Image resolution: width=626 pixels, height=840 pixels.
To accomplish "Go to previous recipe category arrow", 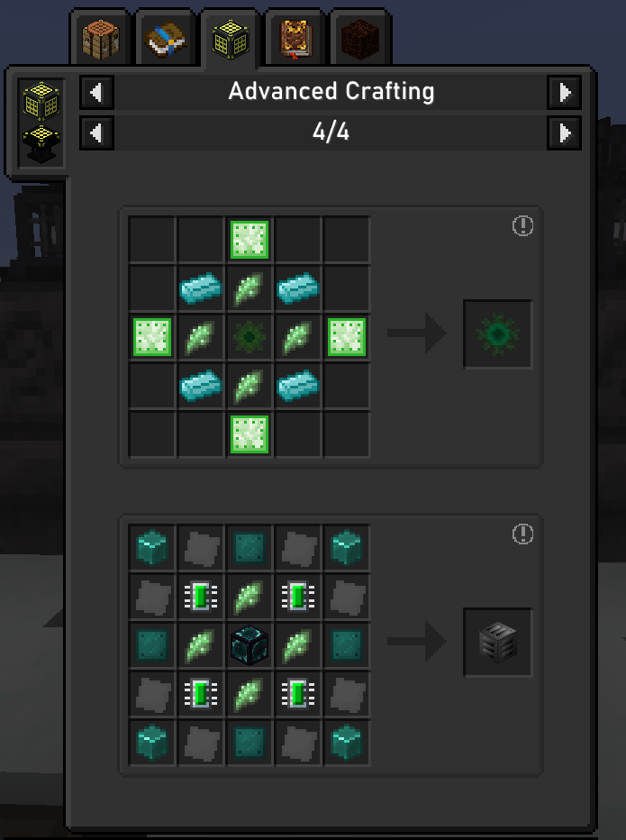I will point(96,93).
